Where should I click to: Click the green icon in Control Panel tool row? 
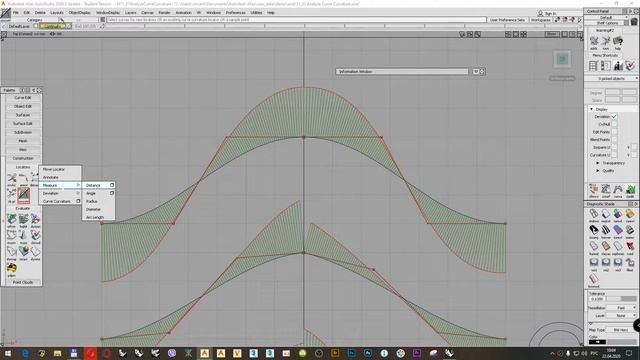click(x=631, y=189)
